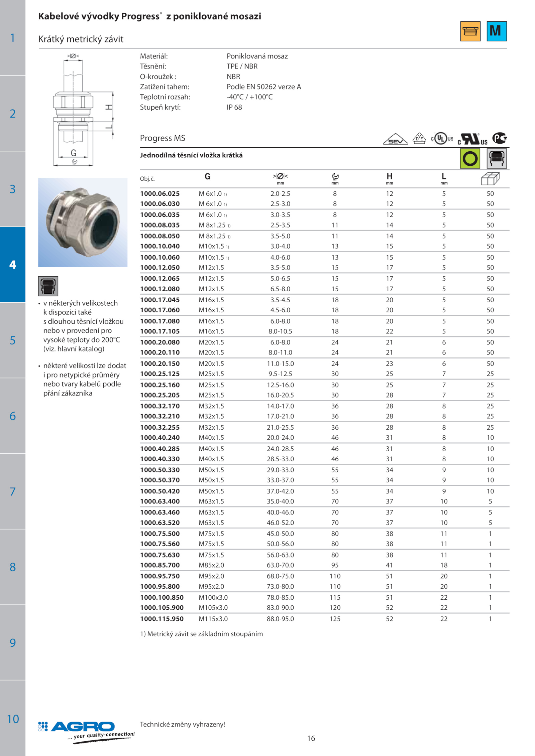Select section tab 9 in left margin

tap(13, 642)
